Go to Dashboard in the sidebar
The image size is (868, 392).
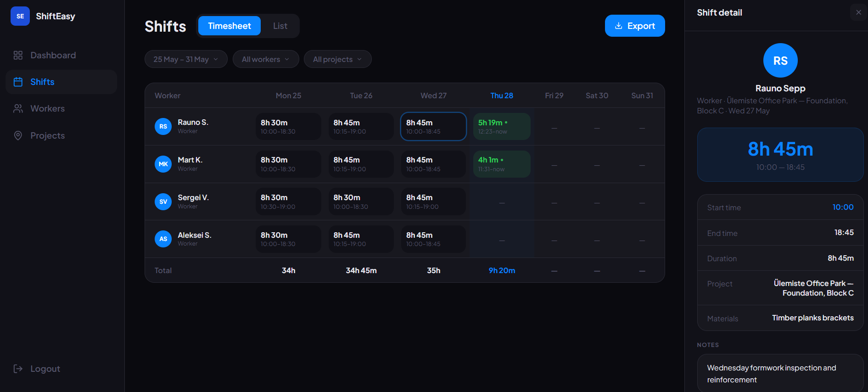61,55
